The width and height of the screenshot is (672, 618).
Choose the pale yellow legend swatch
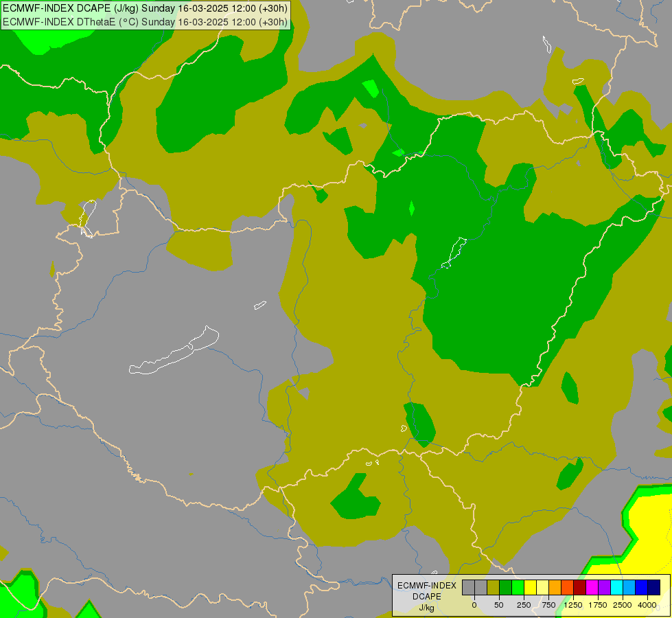(x=542, y=587)
